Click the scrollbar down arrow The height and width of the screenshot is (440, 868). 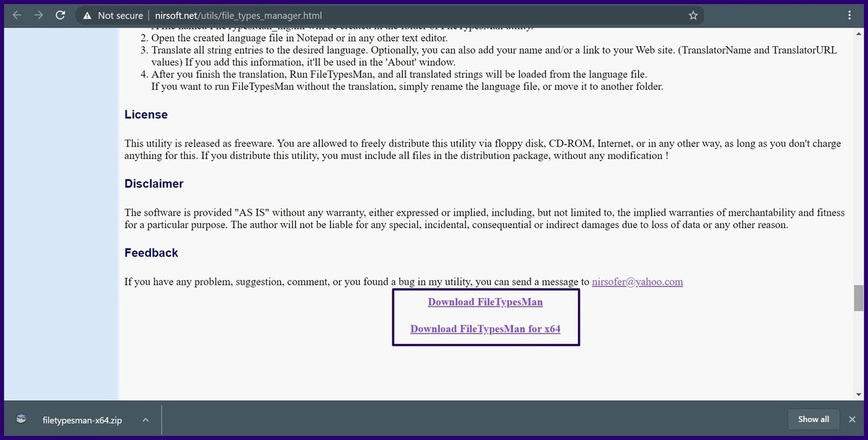(859, 394)
